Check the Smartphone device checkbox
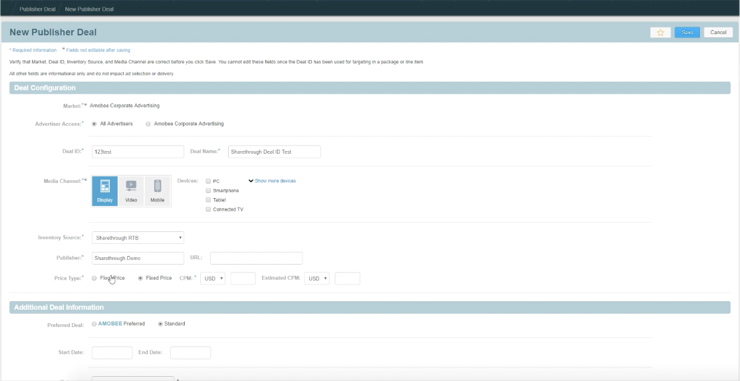Viewport: 740px width, 381px height. pyautogui.click(x=208, y=190)
